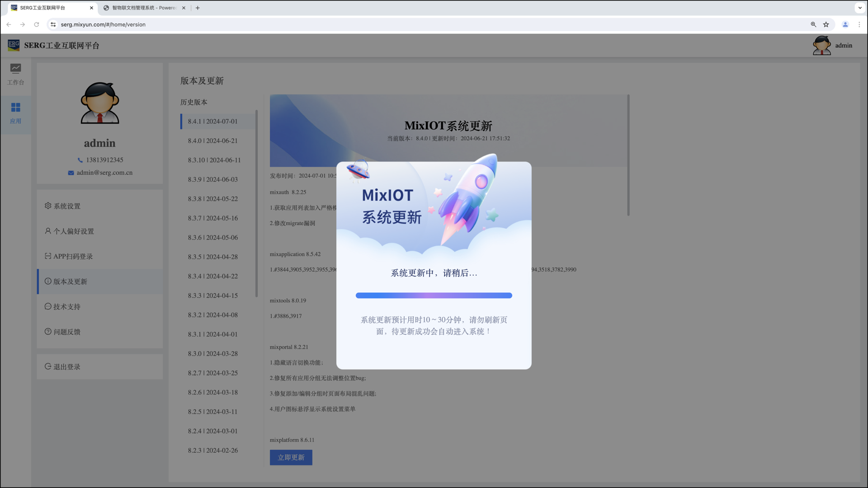Select the 版本及更新 menu item

click(x=70, y=282)
